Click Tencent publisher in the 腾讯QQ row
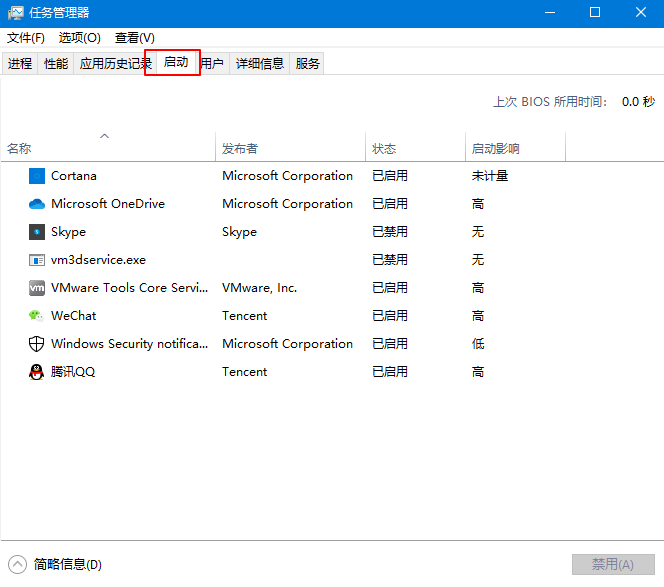Viewport: 664px width, 587px height. click(245, 371)
